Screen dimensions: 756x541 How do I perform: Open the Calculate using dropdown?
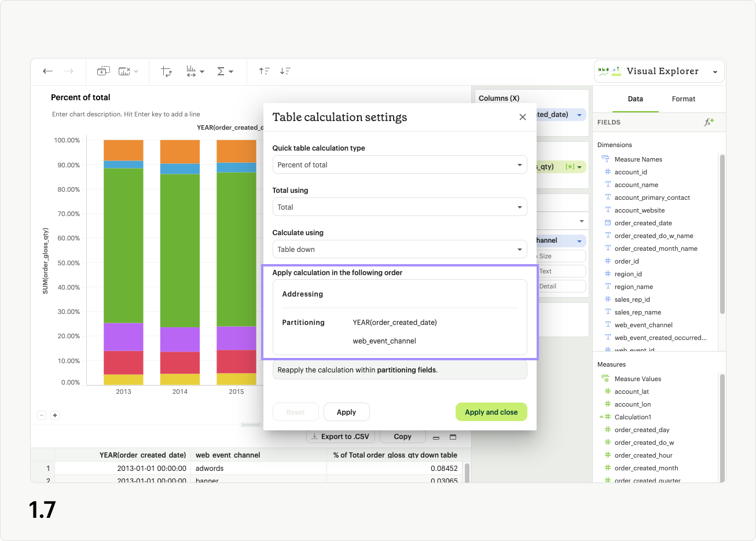[x=399, y=249]
